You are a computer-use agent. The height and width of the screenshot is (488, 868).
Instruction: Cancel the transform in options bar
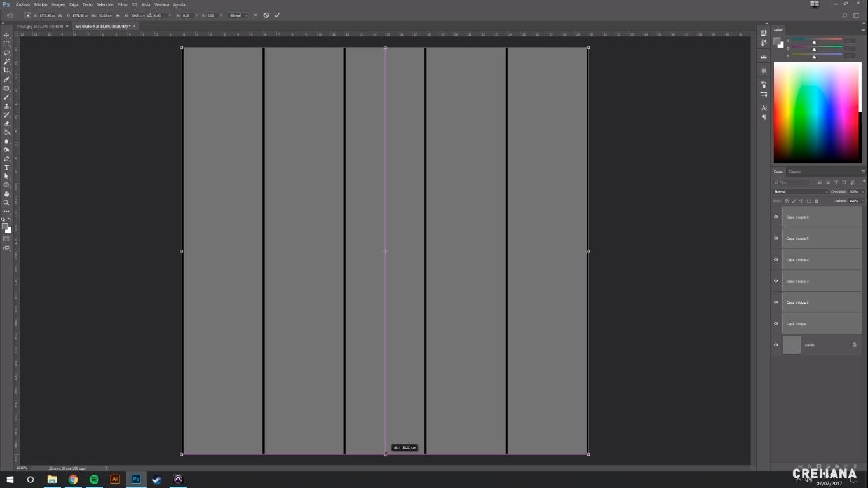[266, 15]
